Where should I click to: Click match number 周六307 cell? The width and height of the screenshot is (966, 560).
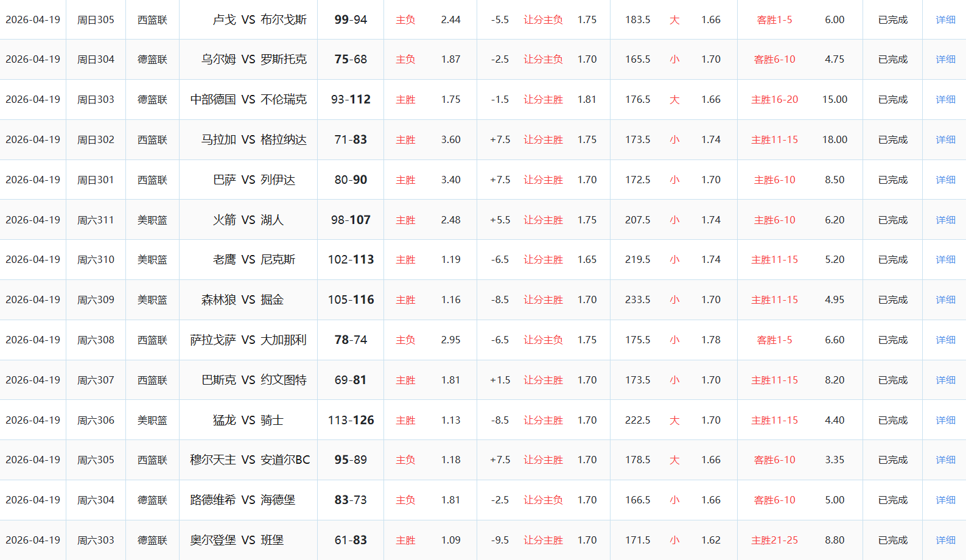(x=96, y=380)
